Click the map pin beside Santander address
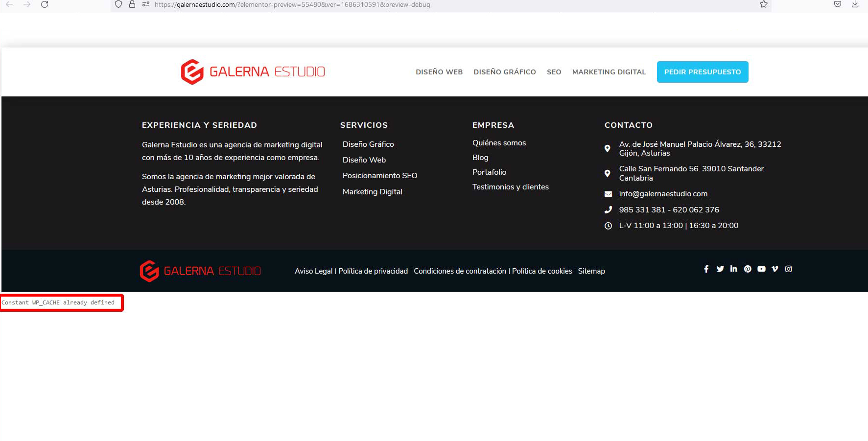This screenshot has width=868, height=441. pos(608,173)
